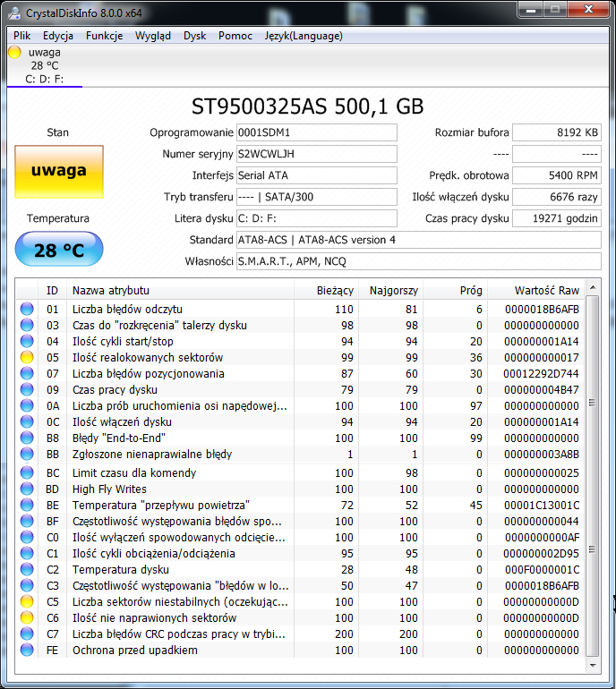Click the scroll down arrow of the attribute list

point(593,665)
